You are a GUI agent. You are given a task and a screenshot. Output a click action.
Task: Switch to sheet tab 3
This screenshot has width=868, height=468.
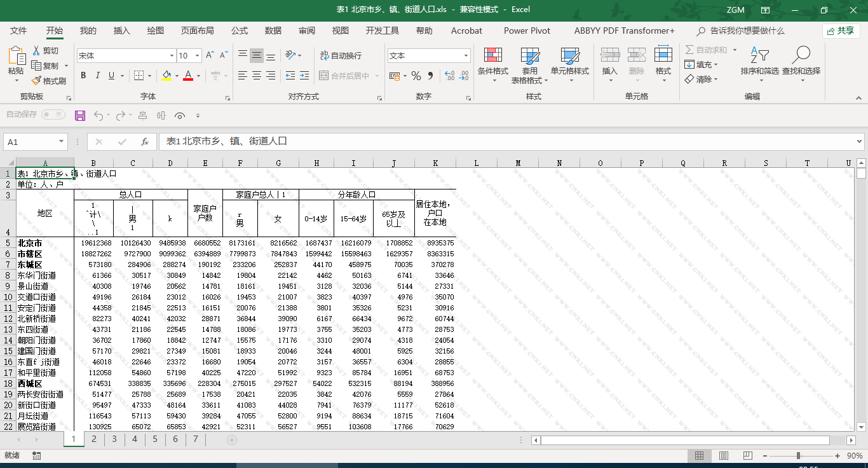[114, 439]
